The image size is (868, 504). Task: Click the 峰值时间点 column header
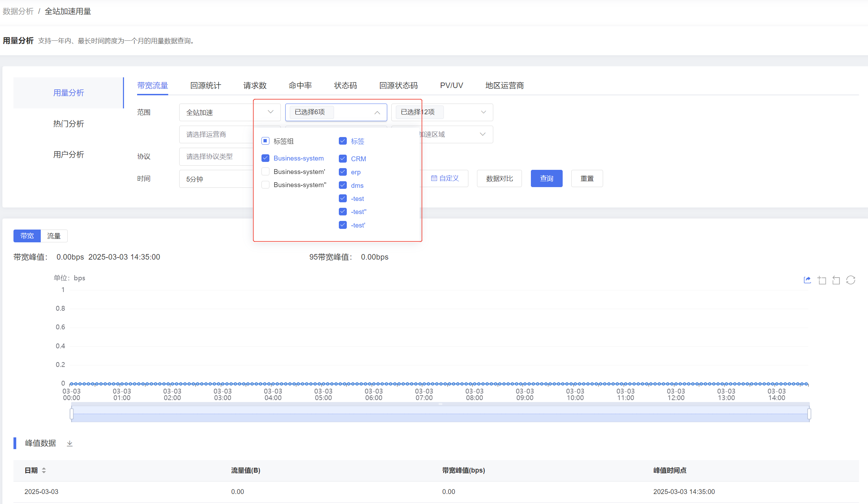pos(670,470)
